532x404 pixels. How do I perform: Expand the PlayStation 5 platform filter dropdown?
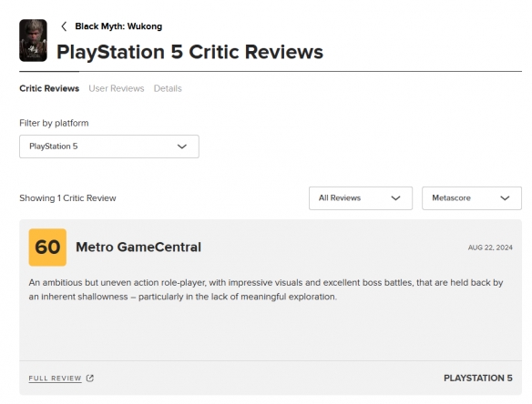click(109, 146)
